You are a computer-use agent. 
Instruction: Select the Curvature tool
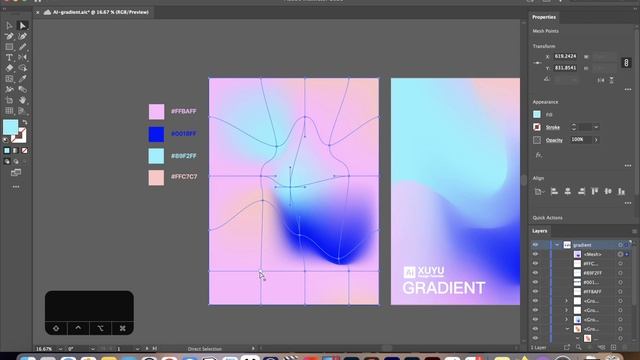pos(22,36)
